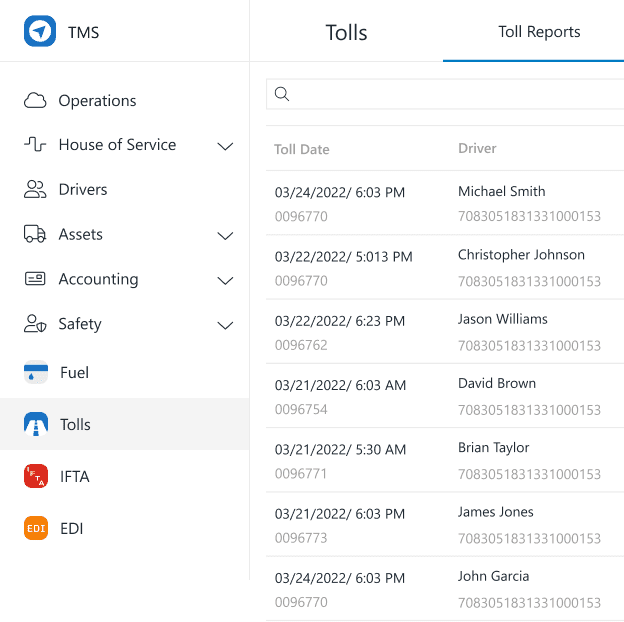Expand the Safety submenu chevron

click(225, 326)
